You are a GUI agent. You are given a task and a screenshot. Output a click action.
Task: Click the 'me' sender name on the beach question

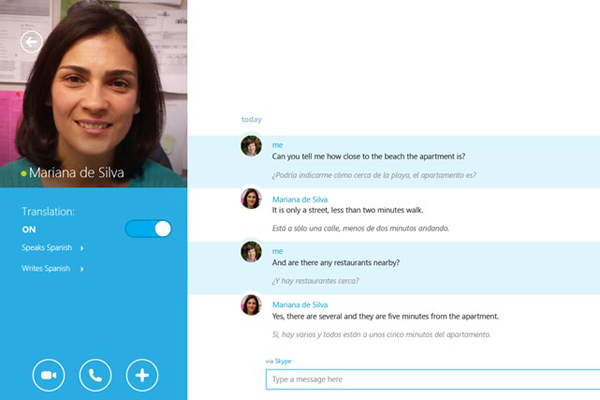click(x=277, y=145)
